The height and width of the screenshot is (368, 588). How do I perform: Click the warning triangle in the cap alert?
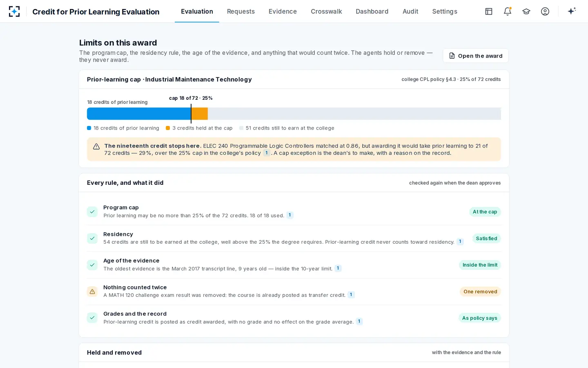pos(96,146)
